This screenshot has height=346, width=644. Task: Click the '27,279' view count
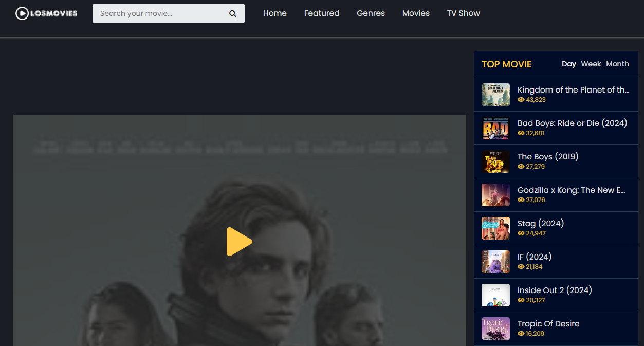(x=536, y=167)
